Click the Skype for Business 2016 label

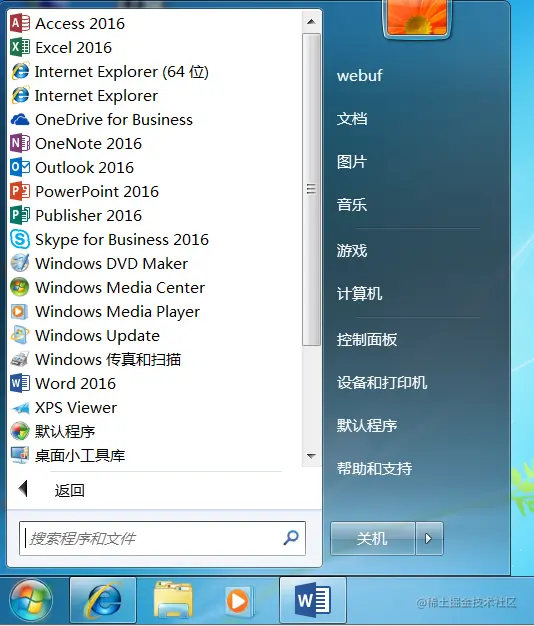(x=122, y=240)
